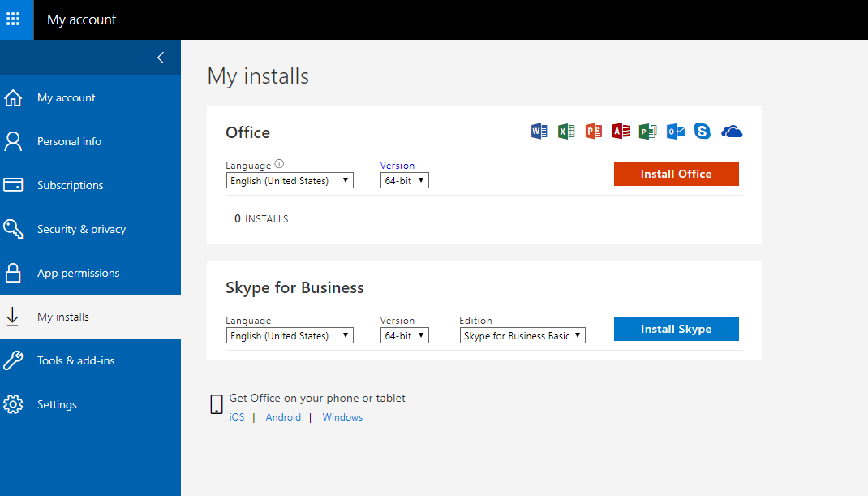Click the Word app icon
Image resolution: width=868 pixels, height=496 pixels.
point(539,132)
